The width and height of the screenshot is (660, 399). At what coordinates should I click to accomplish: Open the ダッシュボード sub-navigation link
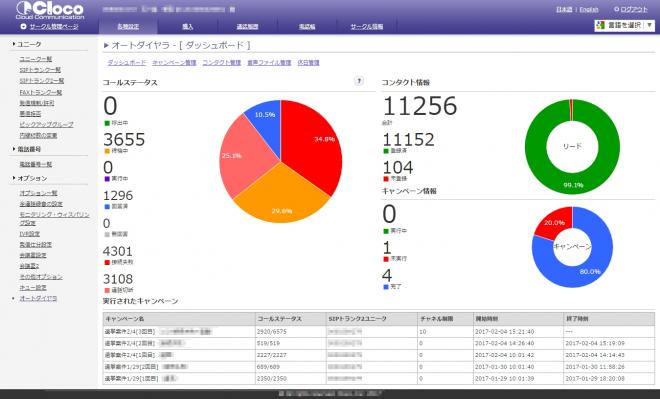pyautogui.click(x=127, y=63)
